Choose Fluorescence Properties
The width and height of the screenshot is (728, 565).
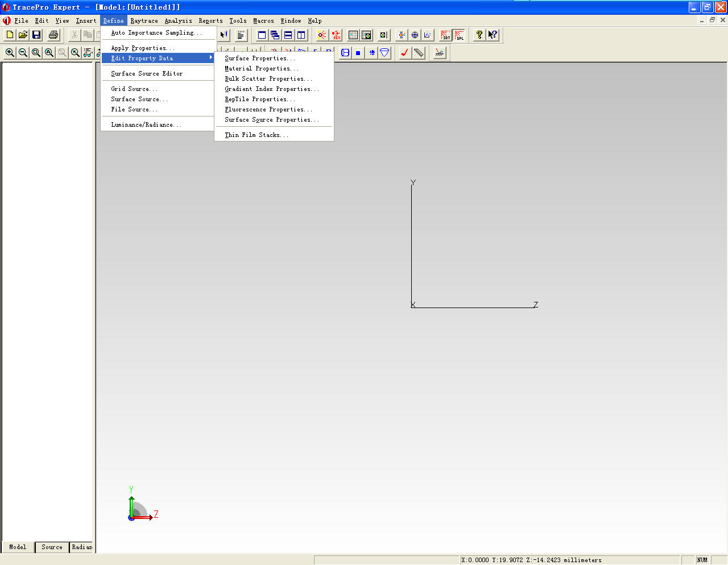point(274,109)
